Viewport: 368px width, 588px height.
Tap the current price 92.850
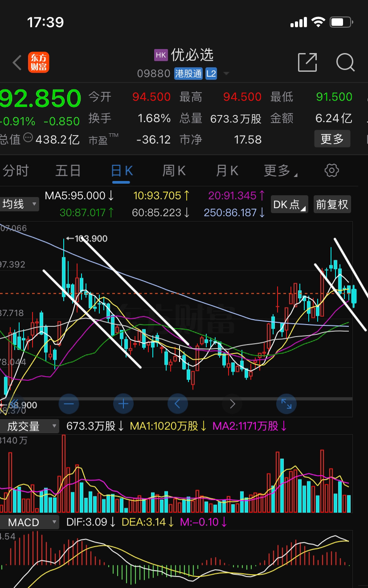pos(40,99)
